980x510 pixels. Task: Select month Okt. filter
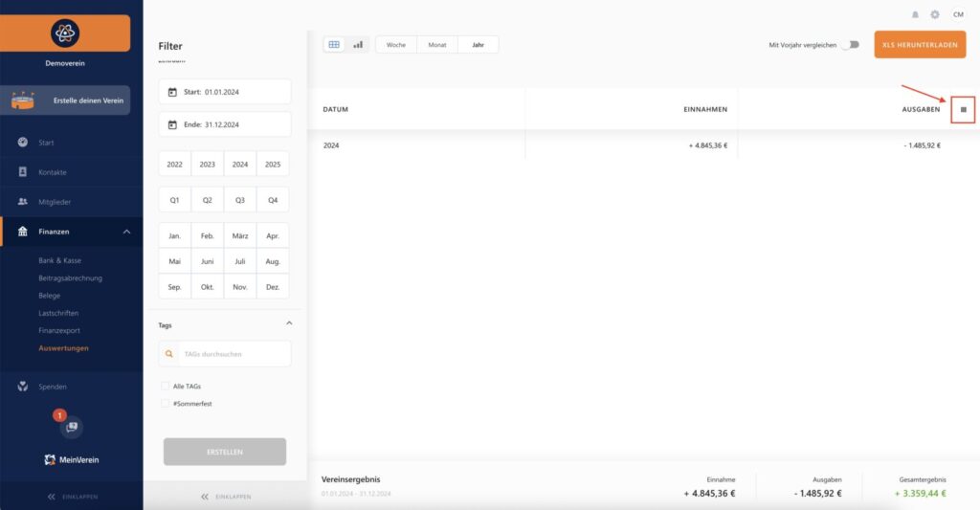tap(207, 287)
